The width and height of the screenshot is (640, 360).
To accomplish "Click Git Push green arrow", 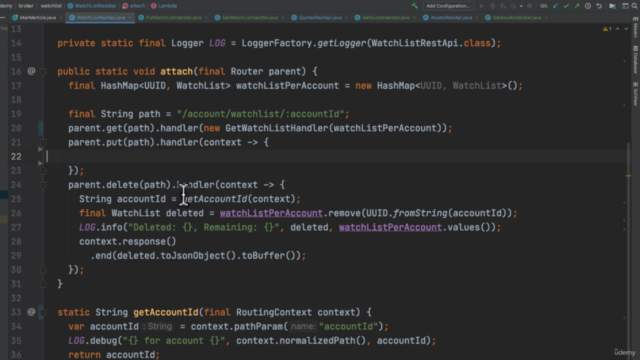I will (577, 6).
